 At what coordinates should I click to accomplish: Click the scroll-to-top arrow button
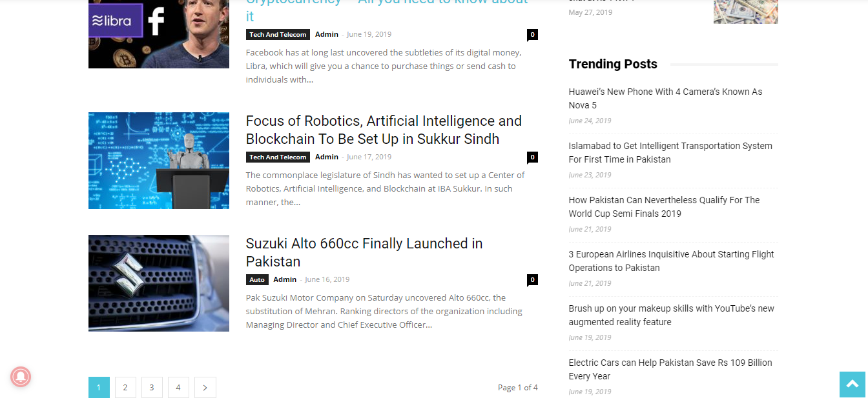click(853, 385)
